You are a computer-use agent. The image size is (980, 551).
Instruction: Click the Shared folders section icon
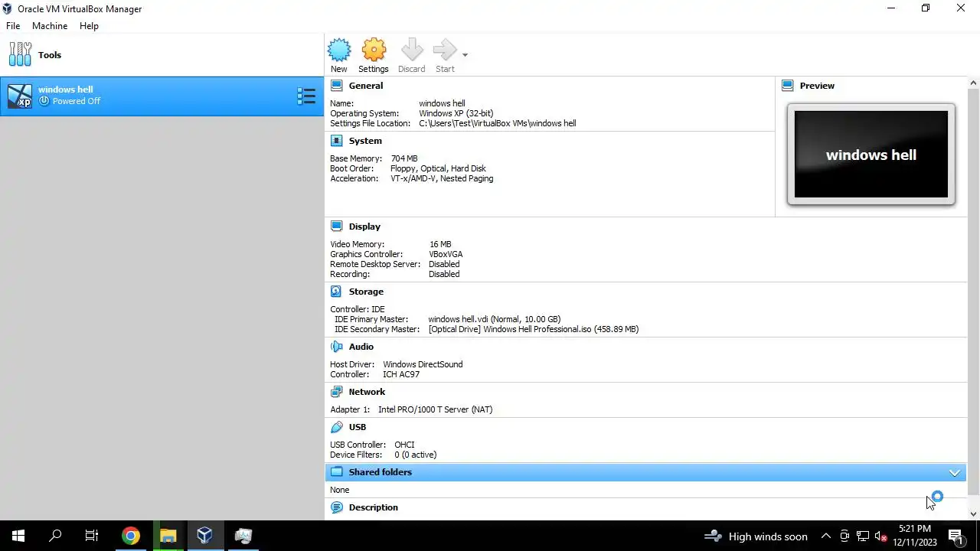point(336,472)
